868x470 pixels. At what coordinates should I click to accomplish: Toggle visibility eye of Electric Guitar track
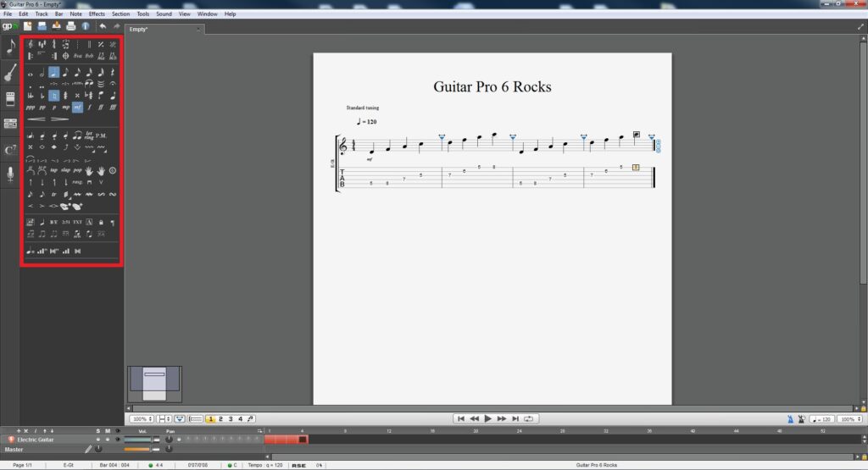pyautogui.click(x=117, y=440)
